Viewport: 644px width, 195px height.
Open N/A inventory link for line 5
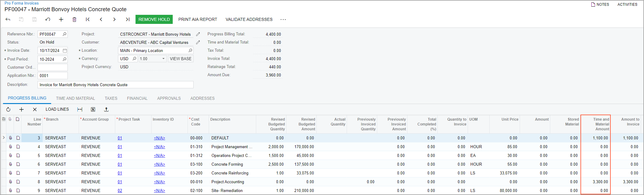pos(159,155)
